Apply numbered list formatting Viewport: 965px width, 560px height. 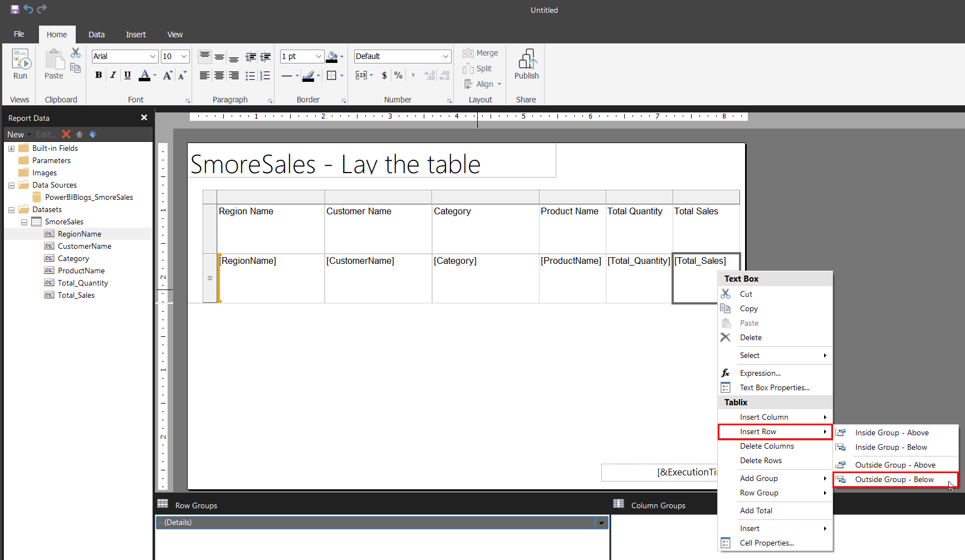tap(265, 75)
